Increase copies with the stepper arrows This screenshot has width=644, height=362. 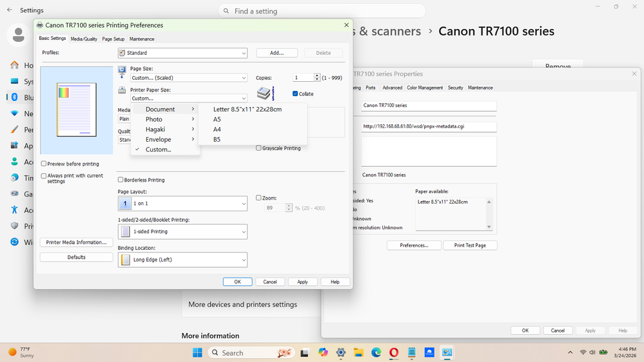pyautogui.click(x=317, y=75)
